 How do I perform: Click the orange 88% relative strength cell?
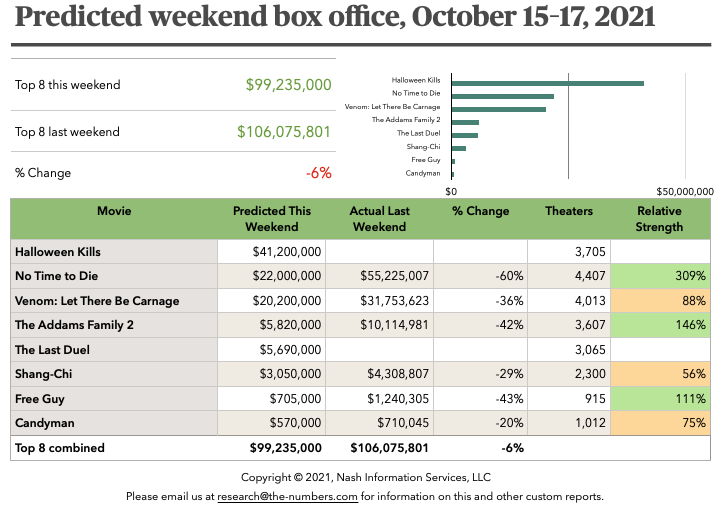tap(659, 300)
